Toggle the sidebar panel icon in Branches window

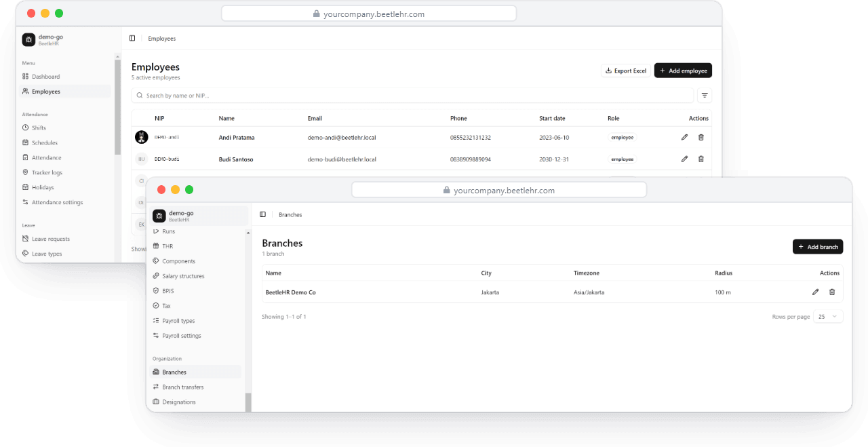tap(263, 214)
